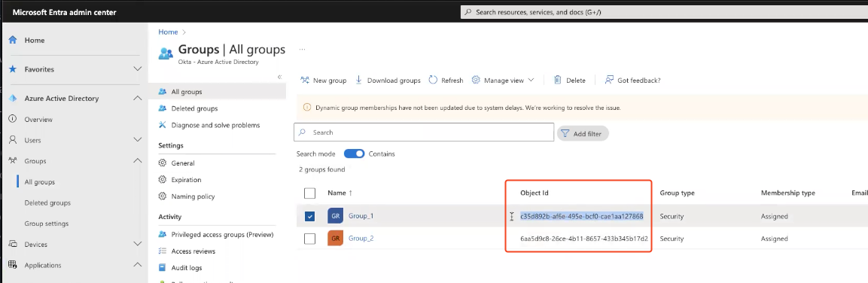Viewport: 868px width, 283px height.
Task: Click the Delete trash can icon
Action: pos(558,81)
